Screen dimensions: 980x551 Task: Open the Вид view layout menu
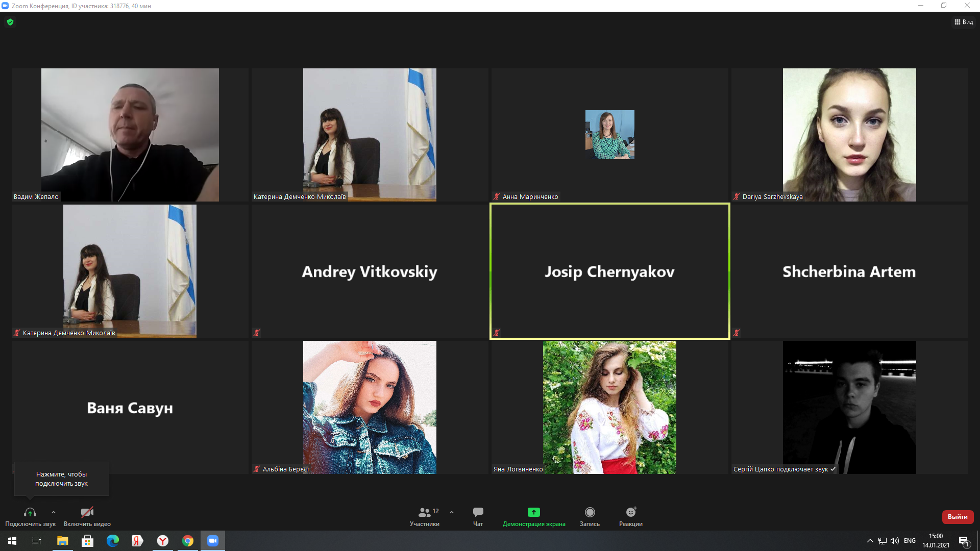click(964, 22)
